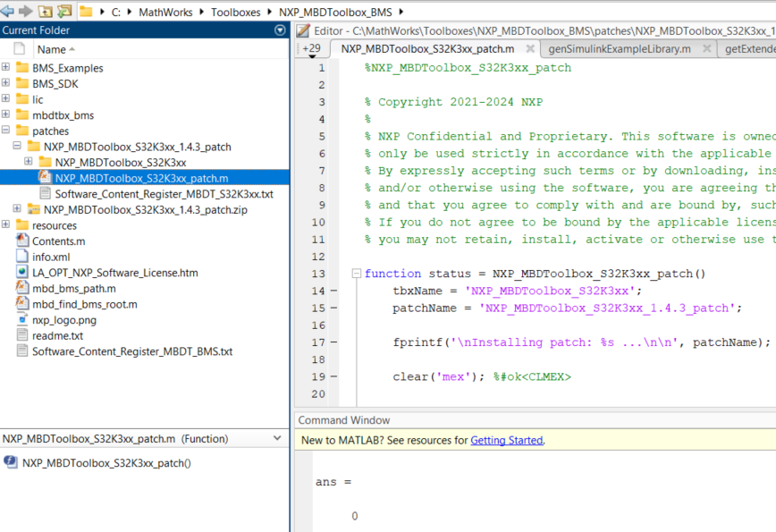Click the mbd_bms_path.m function icon

(22, 288)
